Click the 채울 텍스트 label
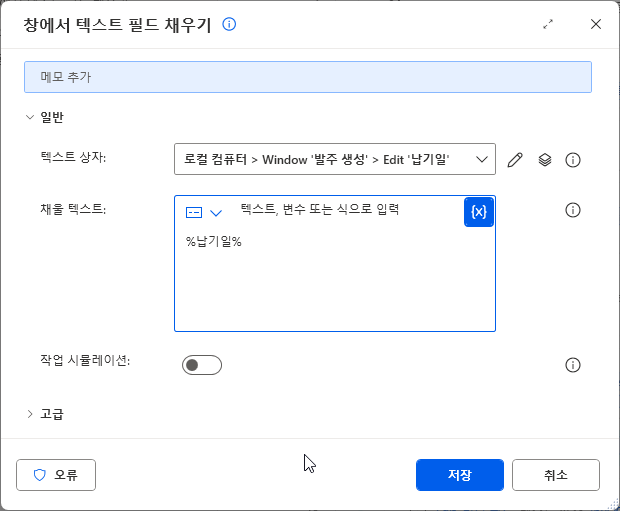620x511 pixels. click(73, 208)
